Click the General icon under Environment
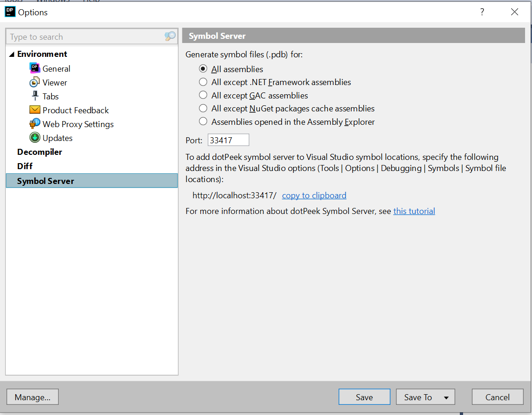The height and width of the screenshot is (415, 532). pyautogui.click(x=35, y=68)
